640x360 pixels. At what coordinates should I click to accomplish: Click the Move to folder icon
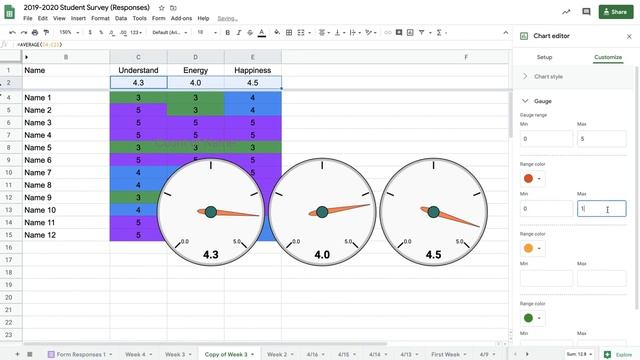pyautogui.click(x=173, y=8)
